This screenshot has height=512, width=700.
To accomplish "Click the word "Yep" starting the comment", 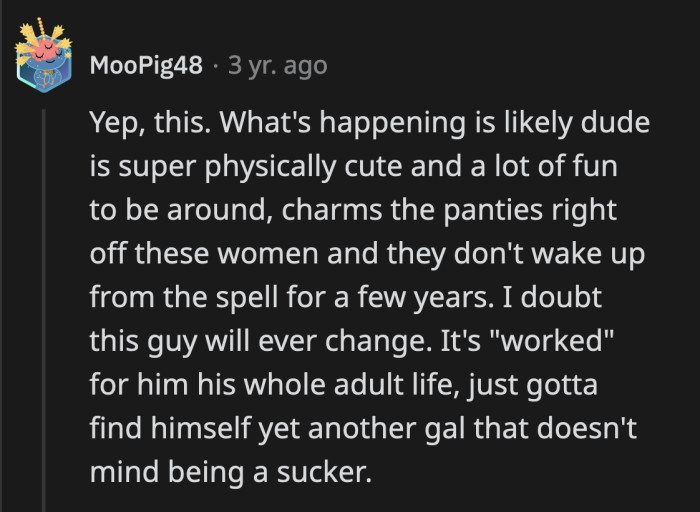I will pos(112,127).
